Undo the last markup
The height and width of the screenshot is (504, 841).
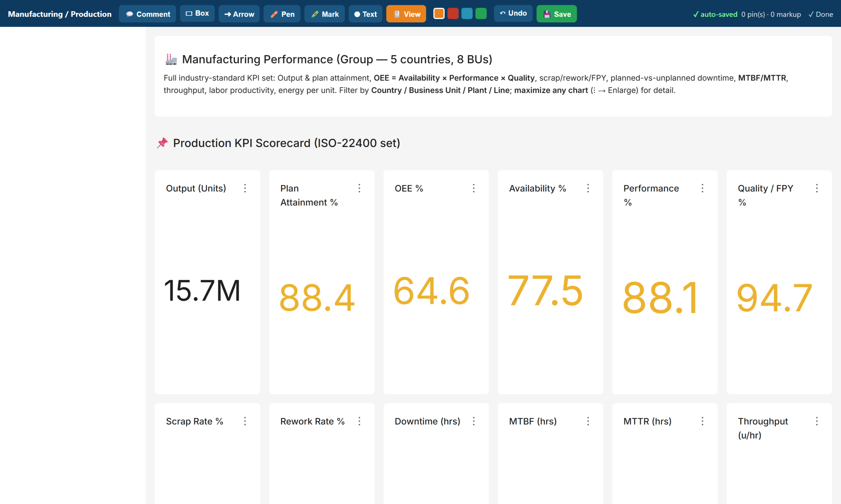pos(513,13)
